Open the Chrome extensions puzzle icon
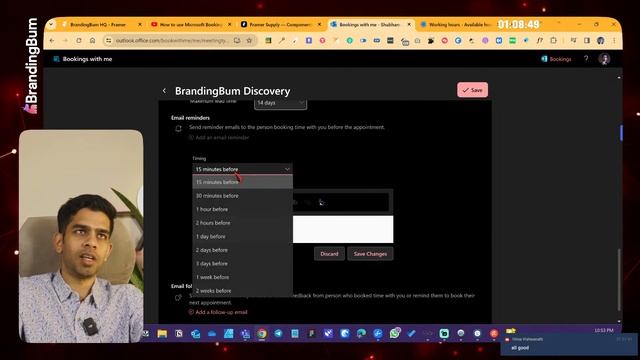The width and height of the screenshot is (640, 360). coord(553,40)
